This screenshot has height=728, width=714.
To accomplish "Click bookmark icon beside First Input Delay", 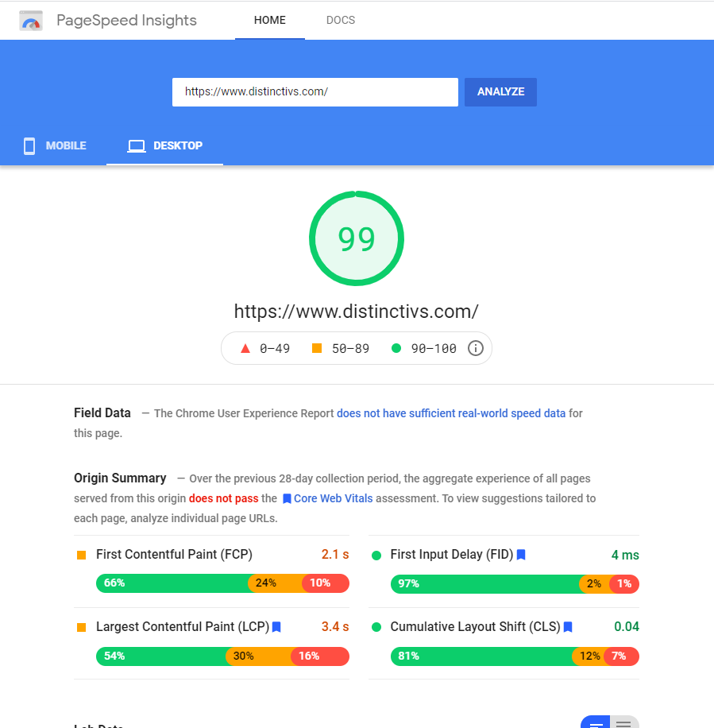I will tap(521, 555).
